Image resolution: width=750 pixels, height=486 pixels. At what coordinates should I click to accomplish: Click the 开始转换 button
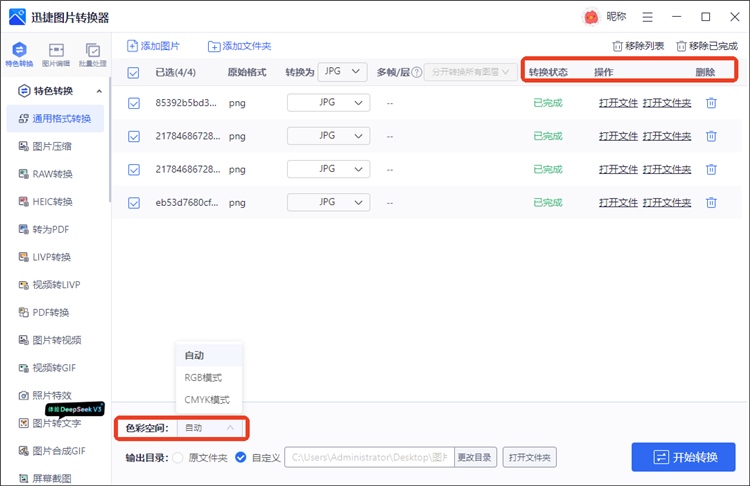click(x=683, y=457)
